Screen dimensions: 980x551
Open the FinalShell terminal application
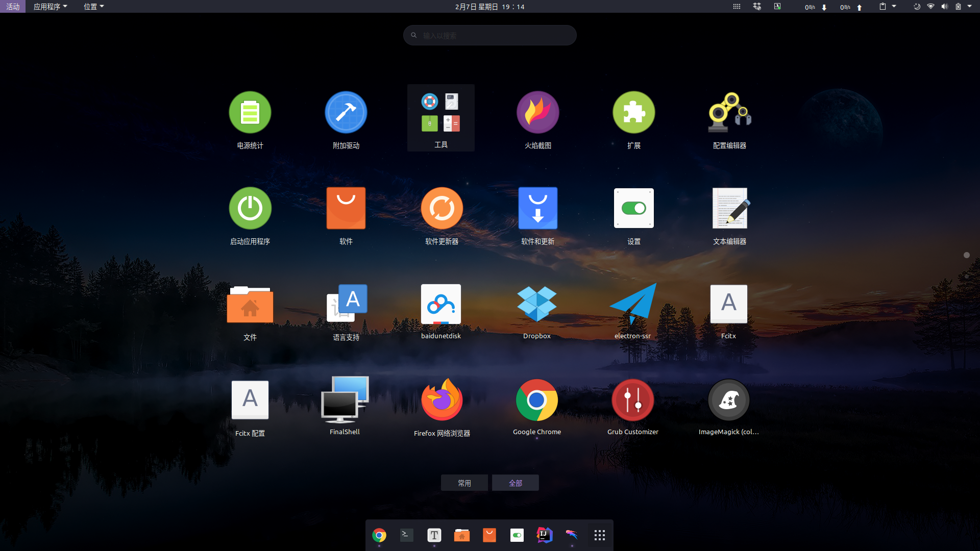[x=345, y=400]
